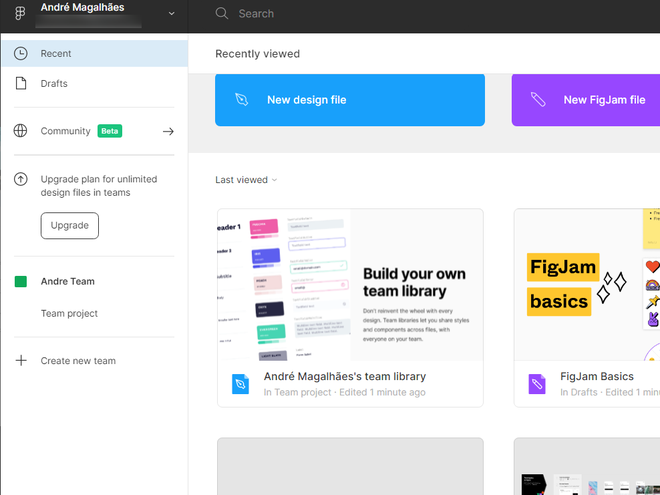
Task: Click the 'FigJam Basics' file name
Action: 597,376
